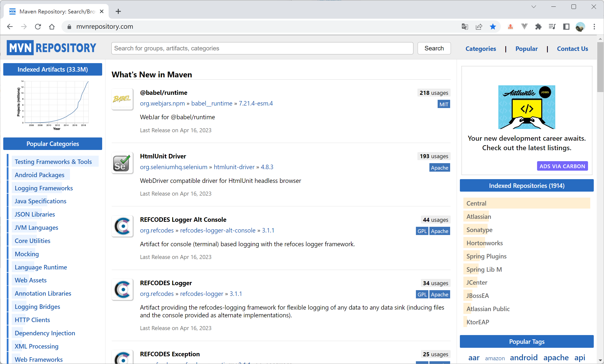The image size is (604, 364).
Task: Share this page via the share icon
Action: click(479, 27)
